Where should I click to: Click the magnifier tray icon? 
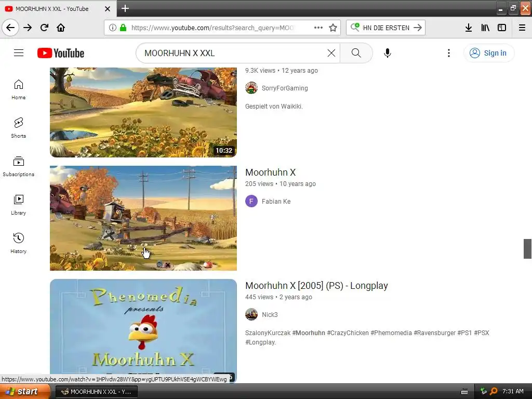click(494, 391)
